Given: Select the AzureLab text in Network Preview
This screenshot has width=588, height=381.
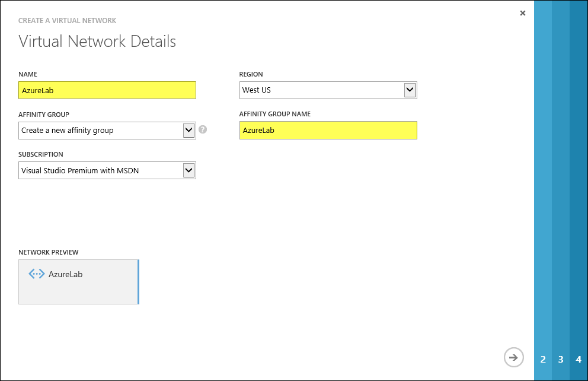Looking at the screenshot, I should click(x=65, y=274).
